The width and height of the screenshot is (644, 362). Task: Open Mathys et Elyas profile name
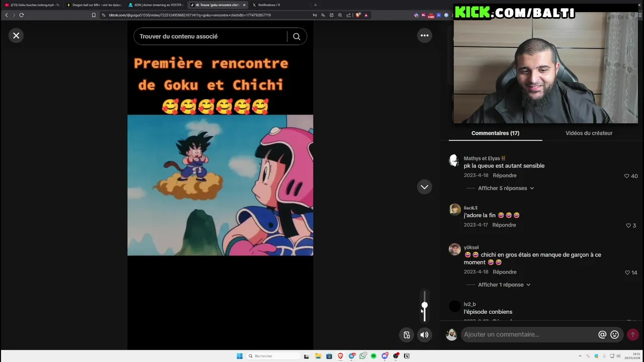(x=484, y=158)
